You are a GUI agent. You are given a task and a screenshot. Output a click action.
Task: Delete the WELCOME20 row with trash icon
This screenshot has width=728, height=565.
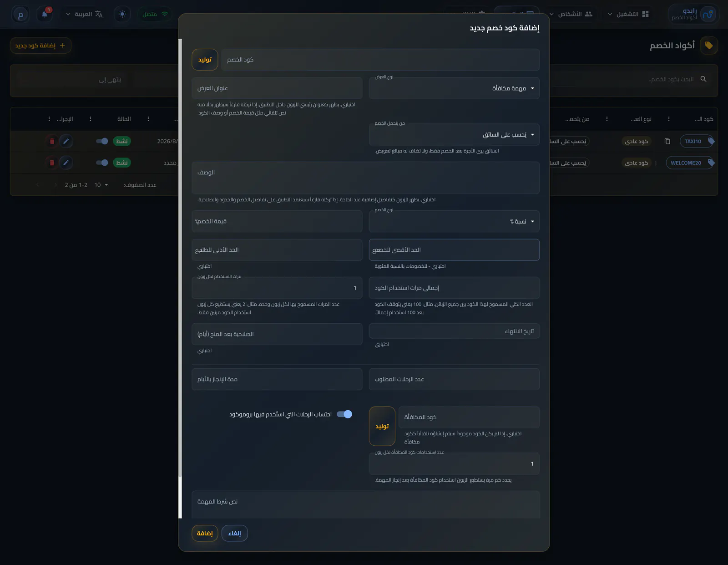52,163
